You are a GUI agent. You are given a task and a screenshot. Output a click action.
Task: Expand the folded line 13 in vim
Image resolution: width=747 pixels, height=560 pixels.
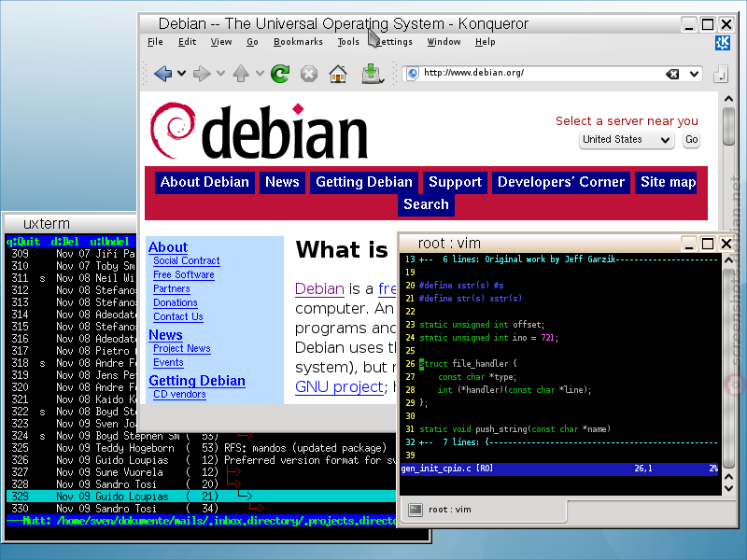pos(561,259)
